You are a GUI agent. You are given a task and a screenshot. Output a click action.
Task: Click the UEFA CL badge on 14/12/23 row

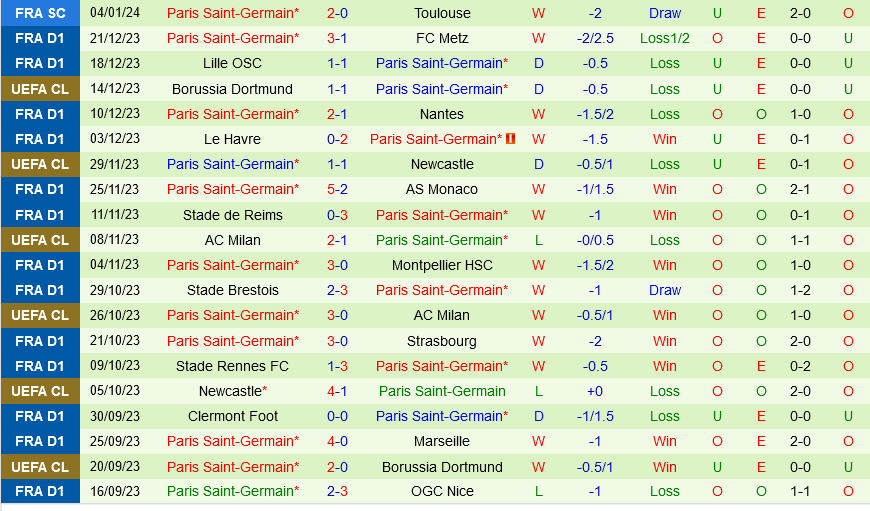pos(40,89)
